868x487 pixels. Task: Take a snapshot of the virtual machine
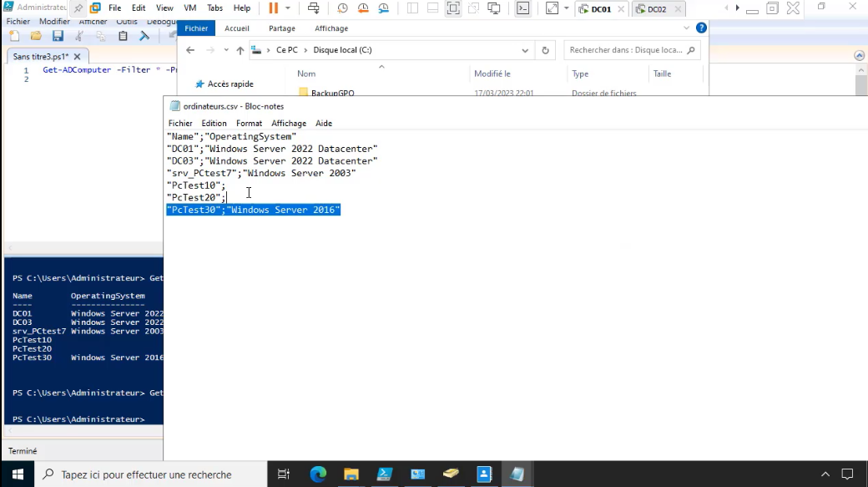tap(341, 8)
